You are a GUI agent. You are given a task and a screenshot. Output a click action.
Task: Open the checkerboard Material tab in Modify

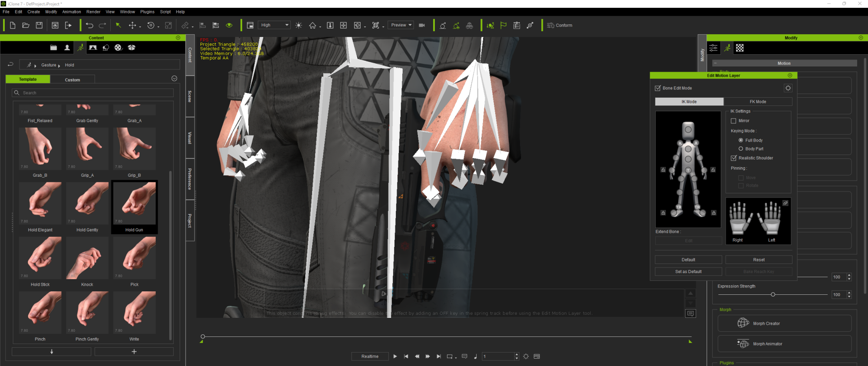tap(740, 48)
